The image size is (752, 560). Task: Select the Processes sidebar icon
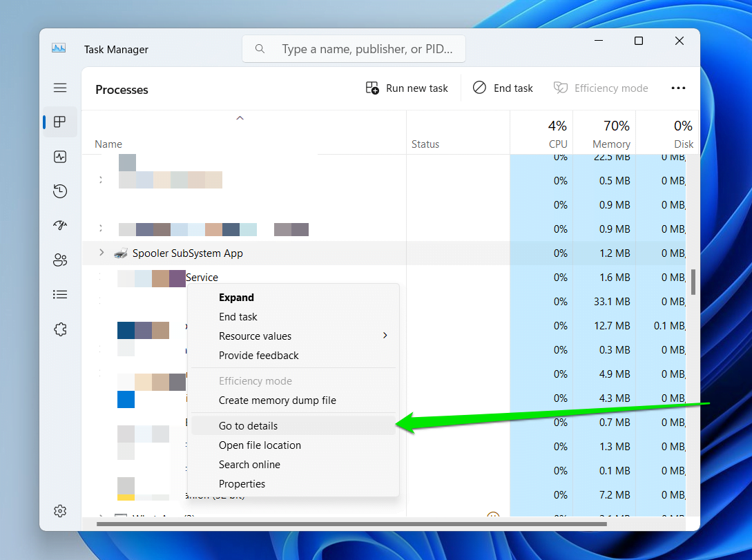click(x=60, y=122)
